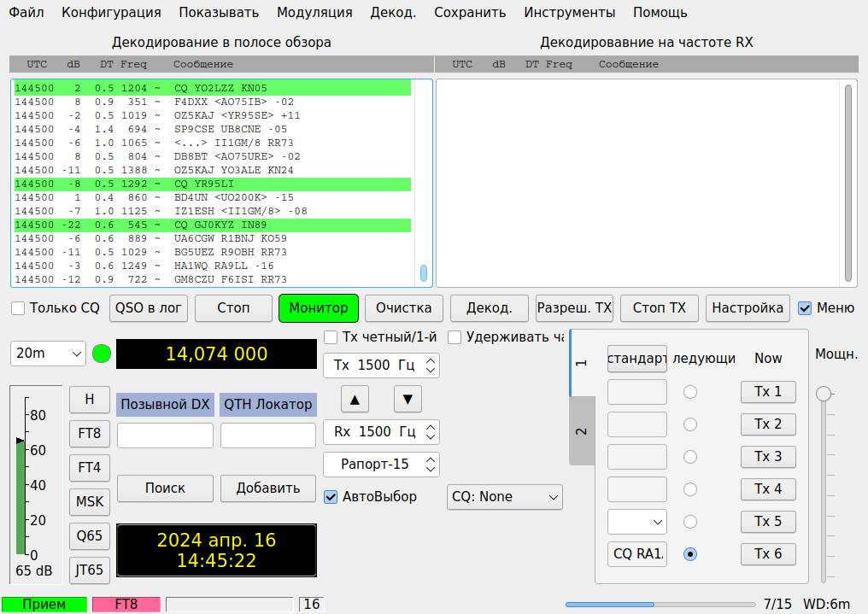Click the 14,074 000 frequency display

pos(216,354)
